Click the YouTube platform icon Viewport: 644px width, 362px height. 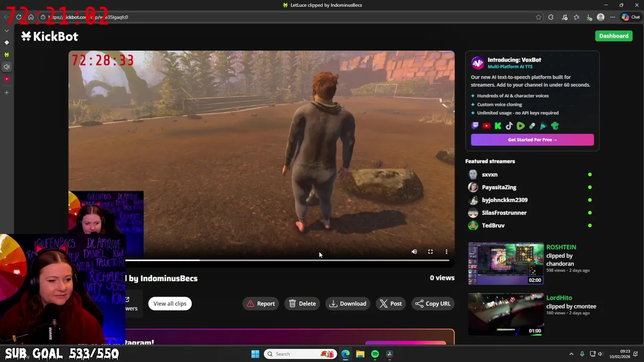[x=487, y=126]
